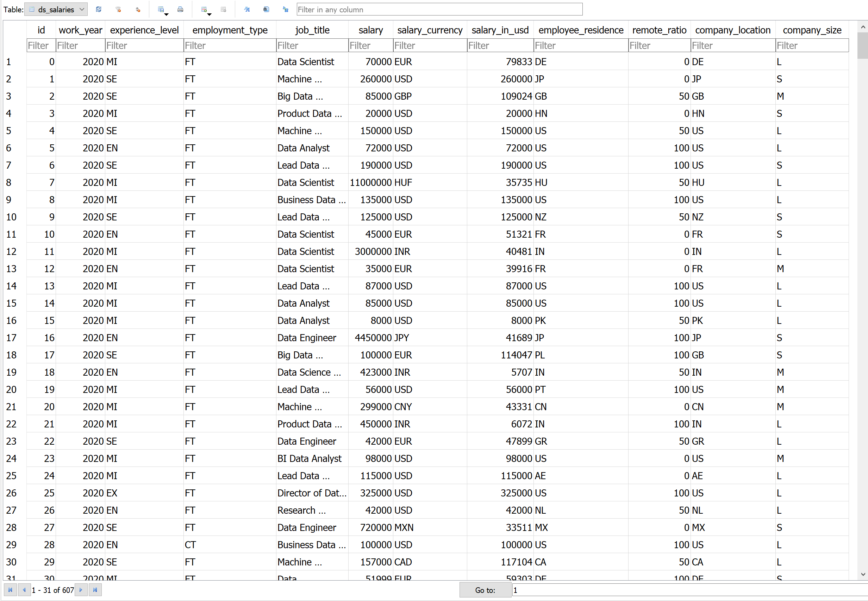Viewport: 868px width, 601px height.
Task: Sort by the company_size column header
Action: [x=812, y=30]
